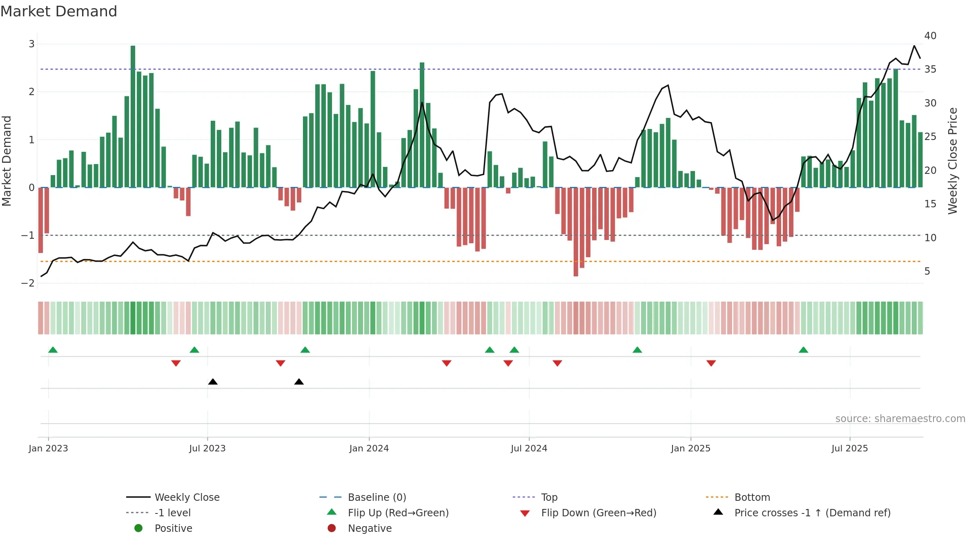980x551 pixels.
Task: Click the green Flip Up legend triangle
Action: (x=332, y=512)
